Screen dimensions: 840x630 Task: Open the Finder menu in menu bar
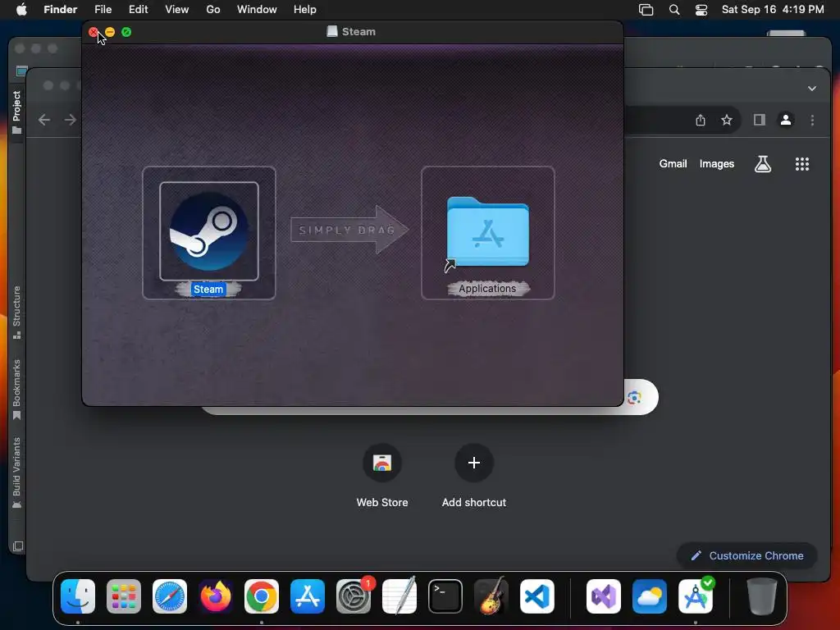61,10
